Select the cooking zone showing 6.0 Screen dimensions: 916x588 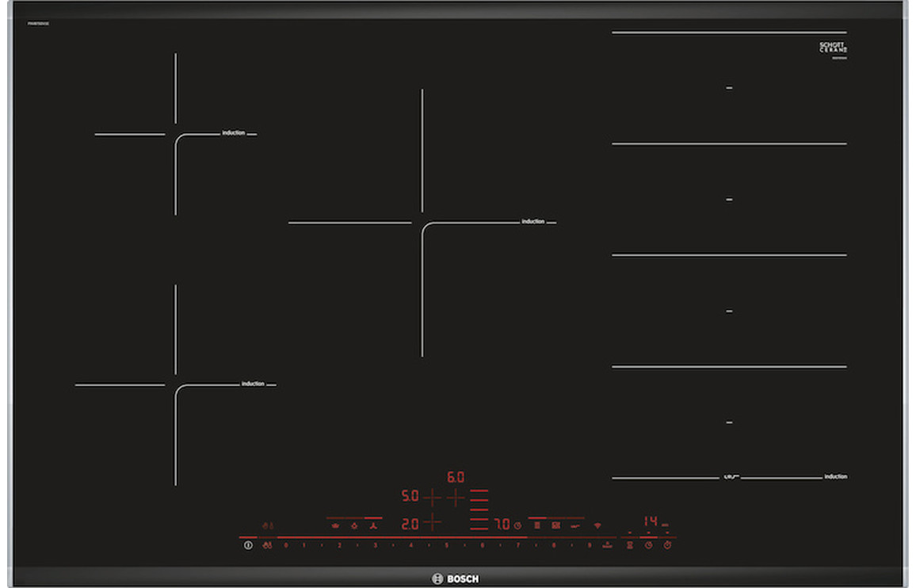click(x=456, y=479)
